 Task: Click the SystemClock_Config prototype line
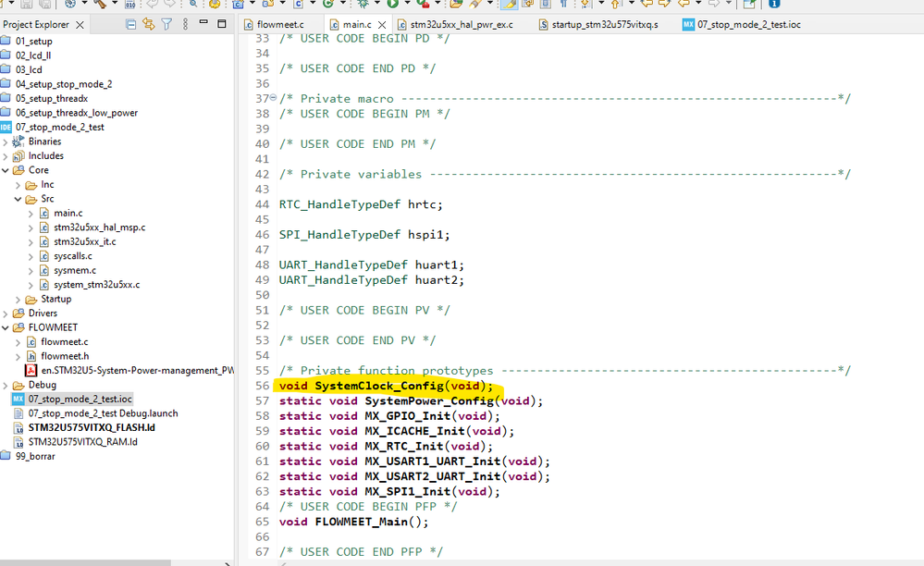tap(386, 386)
